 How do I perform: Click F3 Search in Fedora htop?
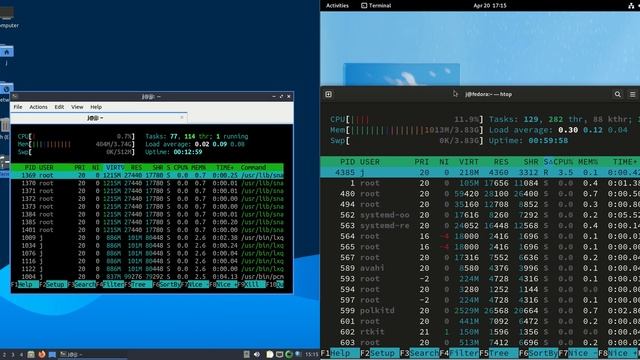point(419,353)
